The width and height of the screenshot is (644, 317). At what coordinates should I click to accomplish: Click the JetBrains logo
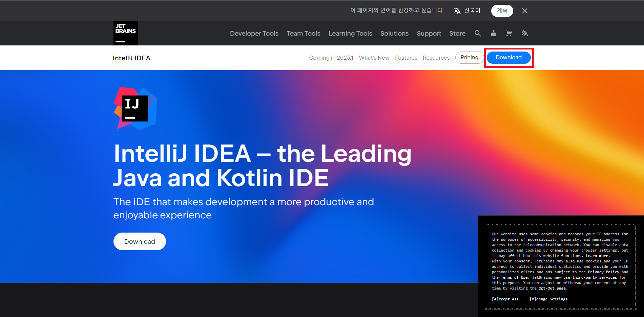pyautogui.click(x=126, y=33)
